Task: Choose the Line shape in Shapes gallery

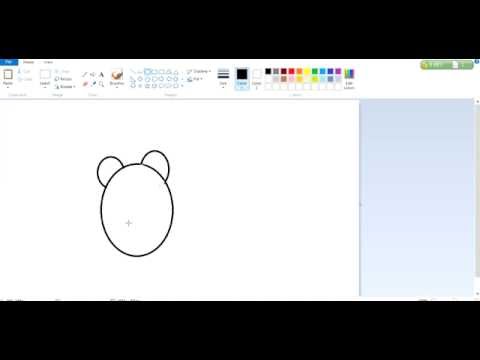Action: point(133,72)
